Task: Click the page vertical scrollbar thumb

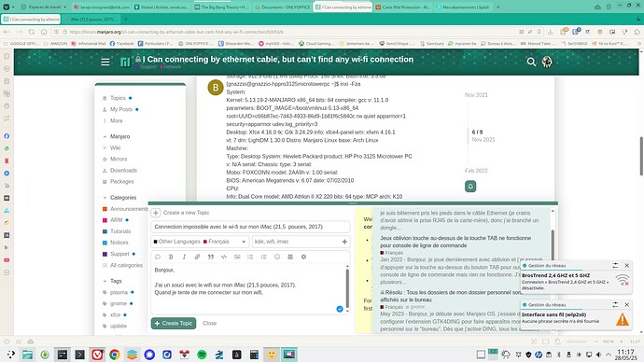Action: (x=641, y=156)
